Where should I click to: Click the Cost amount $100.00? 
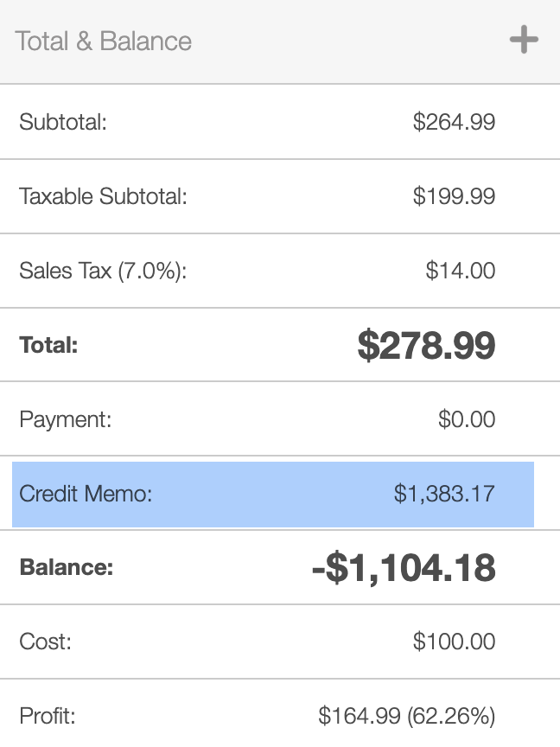click(454, 642)
